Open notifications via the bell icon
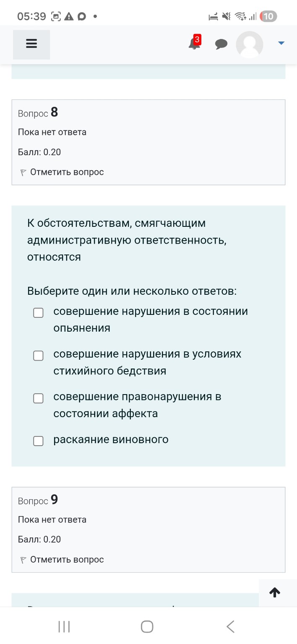This screenshot has height=644, width=297. (x=193, y=45)
